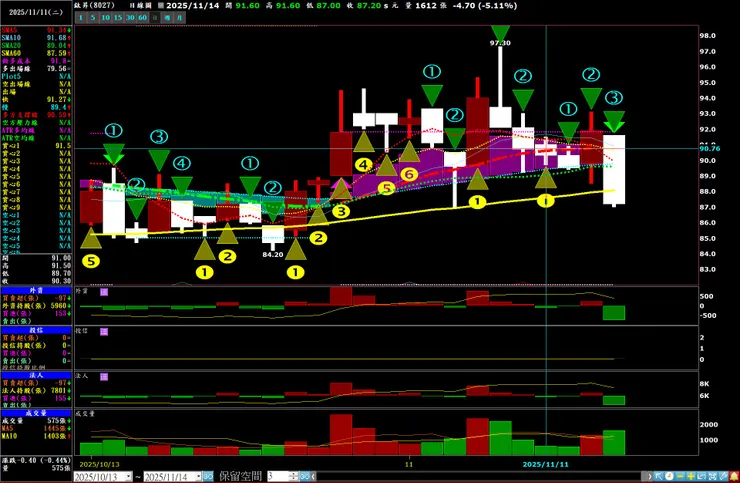The width and height of the screenshot is (740, 483).
Task: Select the monthly (月) chart period
Action: tap(179, 17)
